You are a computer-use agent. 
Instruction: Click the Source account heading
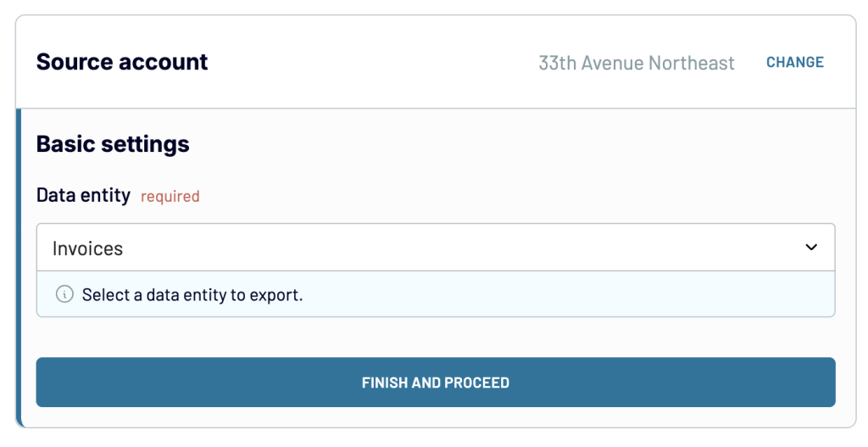122,62
